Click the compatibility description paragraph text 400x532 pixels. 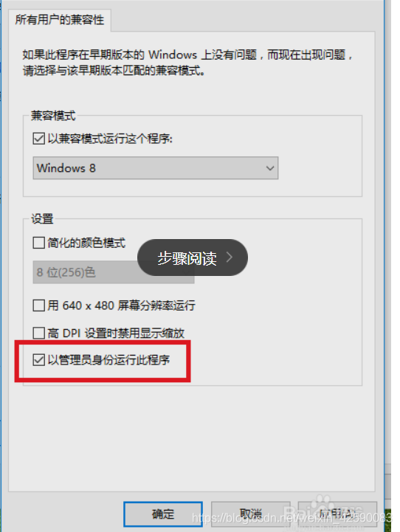click(x=187, y=63)
